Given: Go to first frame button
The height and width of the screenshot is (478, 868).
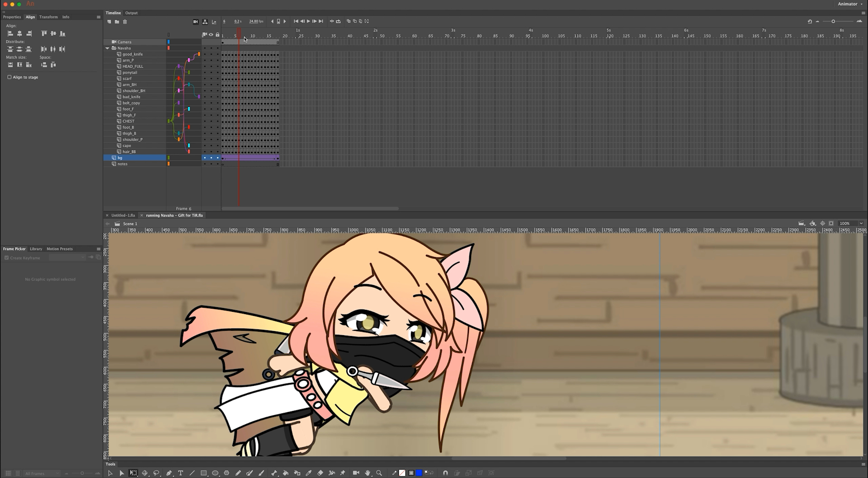Looking at the screenshot, I should click(x=296, y=21).
